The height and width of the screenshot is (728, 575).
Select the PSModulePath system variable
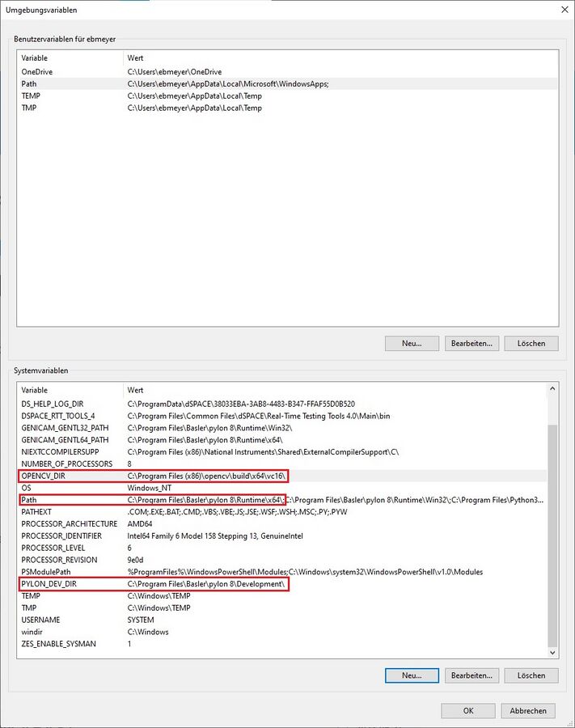coord(49,572)
